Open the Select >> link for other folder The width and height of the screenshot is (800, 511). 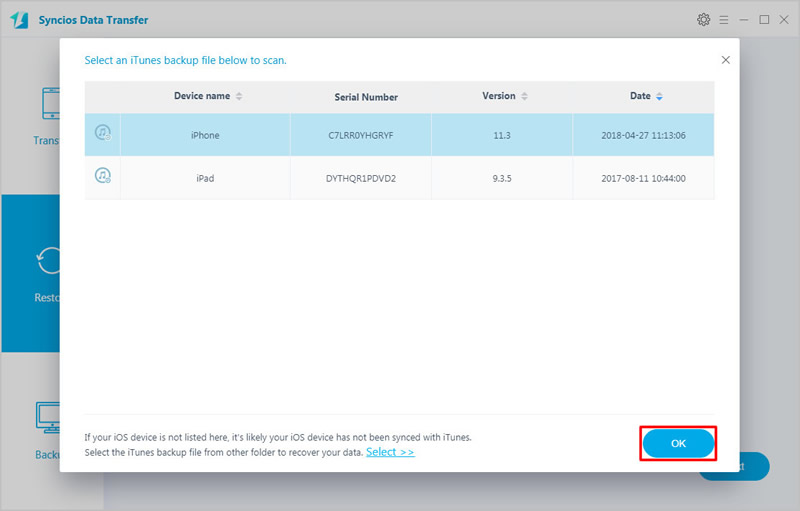(390, 452)
